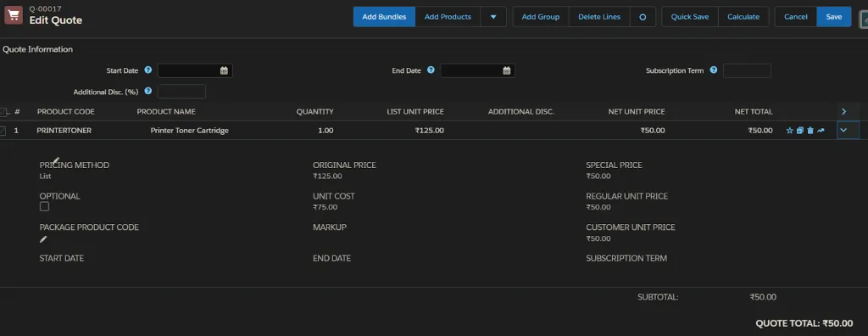Image resolution: width=868 pixels, height=336 pixels.
Task: Click the NET UNIT PRICE column header
Action: (637, 111)
